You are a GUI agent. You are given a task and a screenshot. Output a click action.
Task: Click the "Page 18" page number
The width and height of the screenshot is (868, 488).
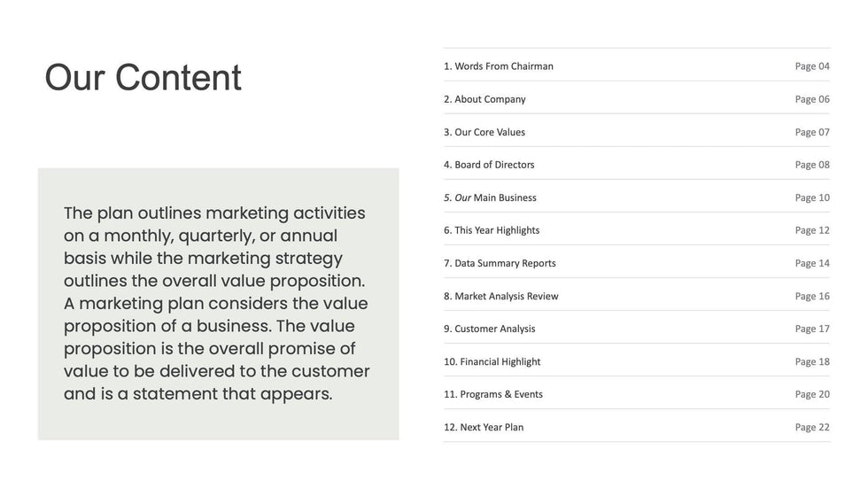(x=812, y=361)
